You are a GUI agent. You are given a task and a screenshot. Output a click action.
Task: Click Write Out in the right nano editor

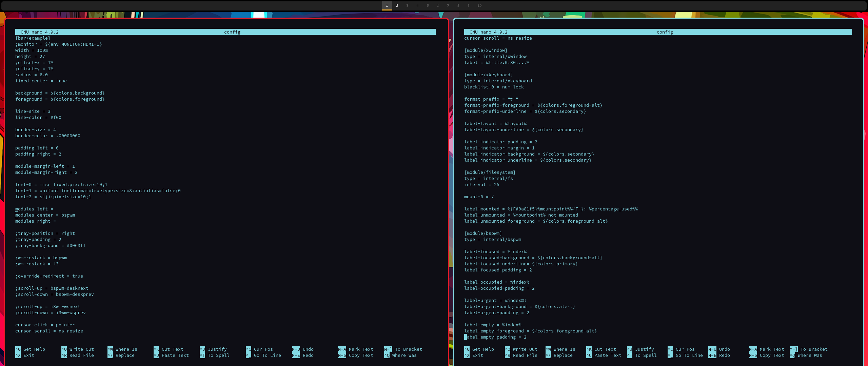point(525,349)
